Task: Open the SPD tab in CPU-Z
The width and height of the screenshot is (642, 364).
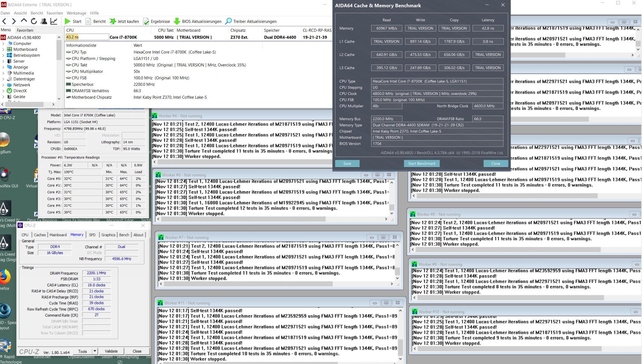Action: [x=92, y=235]
